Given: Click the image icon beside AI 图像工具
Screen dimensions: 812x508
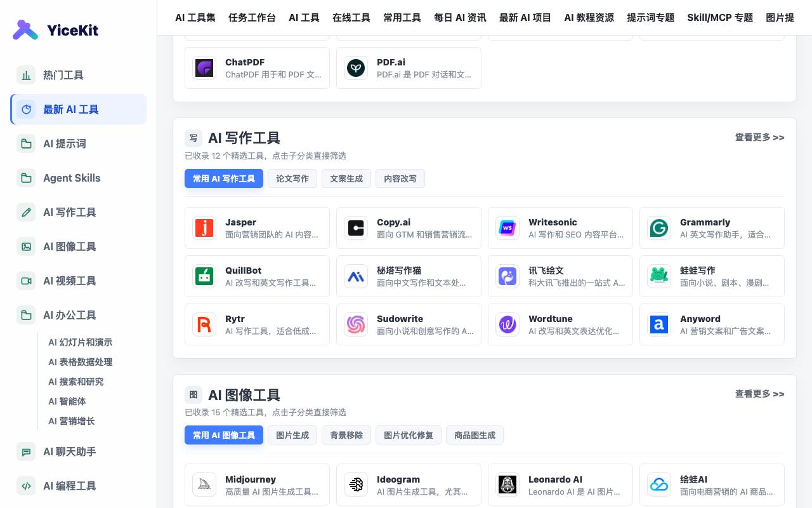Looking at the screenshot, I should (x=26, y=246).
